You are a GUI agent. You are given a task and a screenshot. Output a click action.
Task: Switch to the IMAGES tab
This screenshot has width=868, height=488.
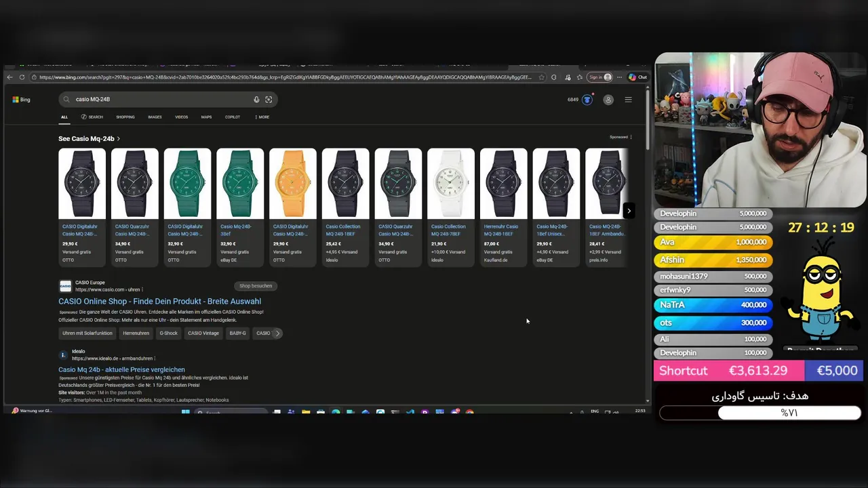point(155,117)
